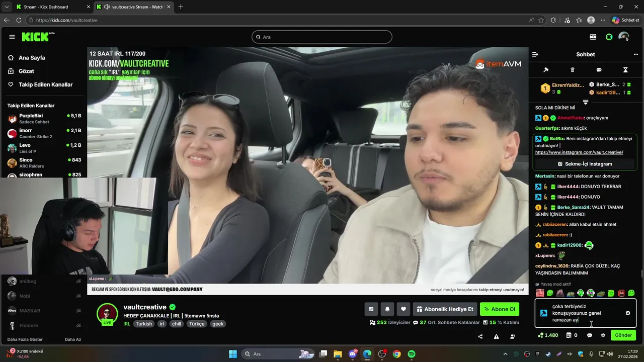Show hidden system tray icons chevron
Viewport: 644px width, 362px height.
pos(506,354)
